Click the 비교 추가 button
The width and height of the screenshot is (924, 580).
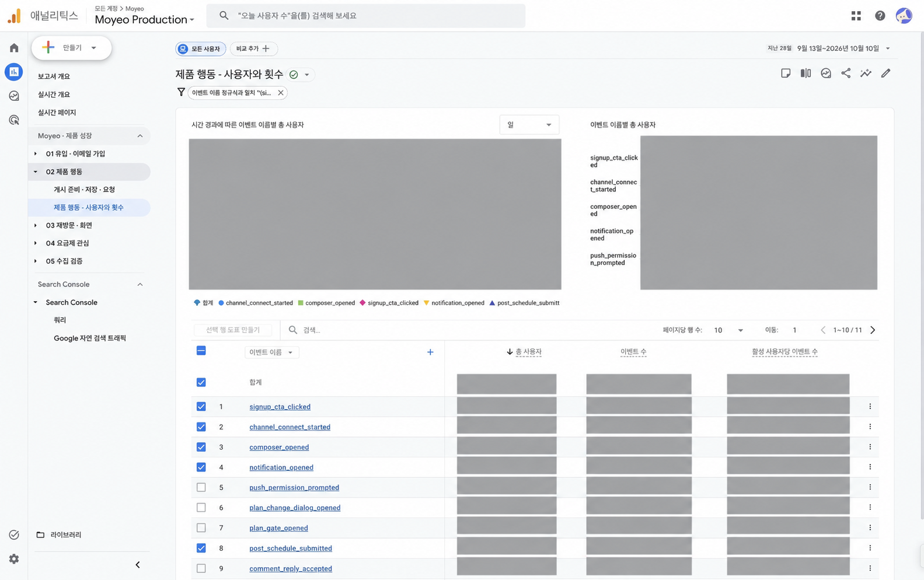253,49
